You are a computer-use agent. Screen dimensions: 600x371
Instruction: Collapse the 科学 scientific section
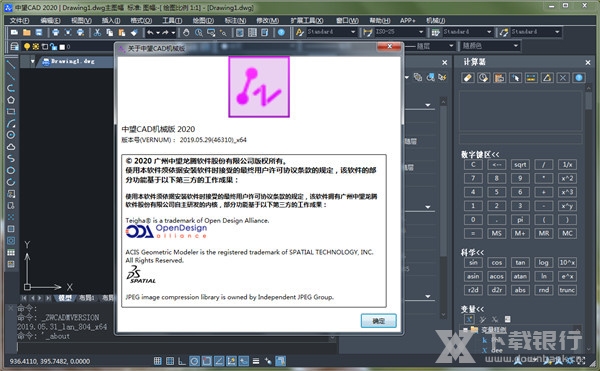click(472, 252)
